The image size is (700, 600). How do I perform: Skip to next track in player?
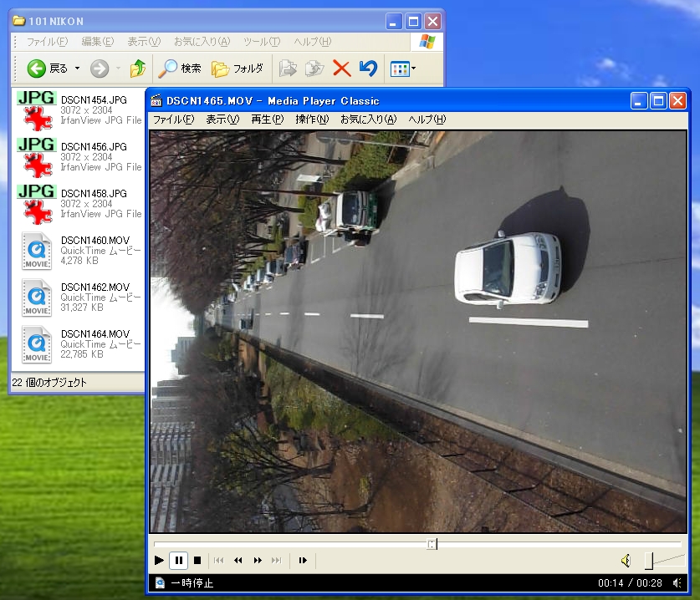[277, 560]
